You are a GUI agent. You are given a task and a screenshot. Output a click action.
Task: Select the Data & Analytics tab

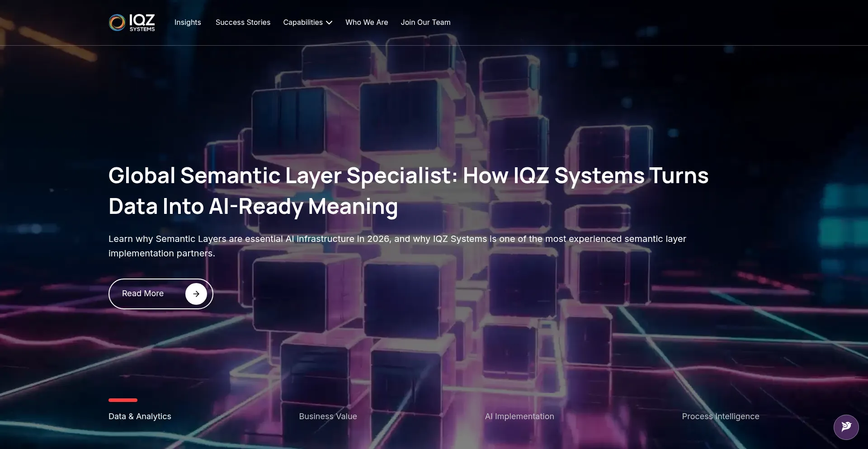click(x=140, y=416)
